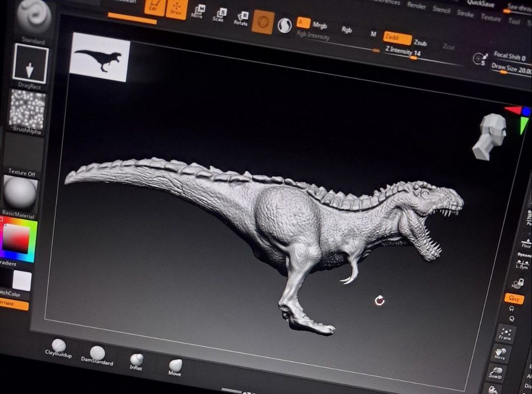Click the Zcut mode button
This screenshot has width=532, height=394.
(x=448, y=47)
